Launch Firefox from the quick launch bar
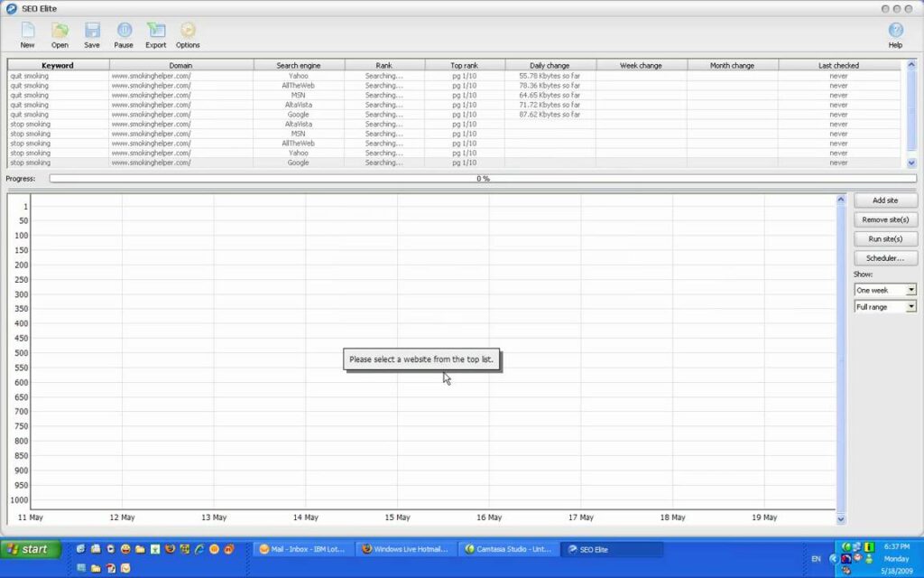The image size is (924, 578). coord(170,548)
